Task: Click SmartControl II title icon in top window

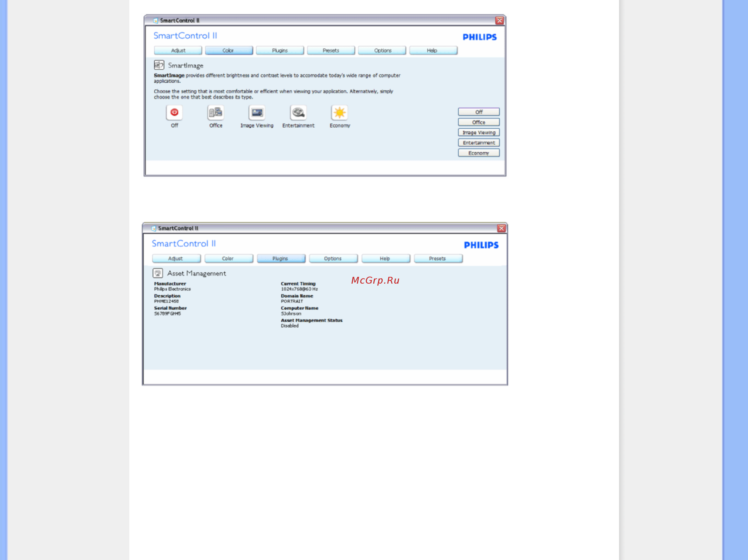Action: (156, 21)
